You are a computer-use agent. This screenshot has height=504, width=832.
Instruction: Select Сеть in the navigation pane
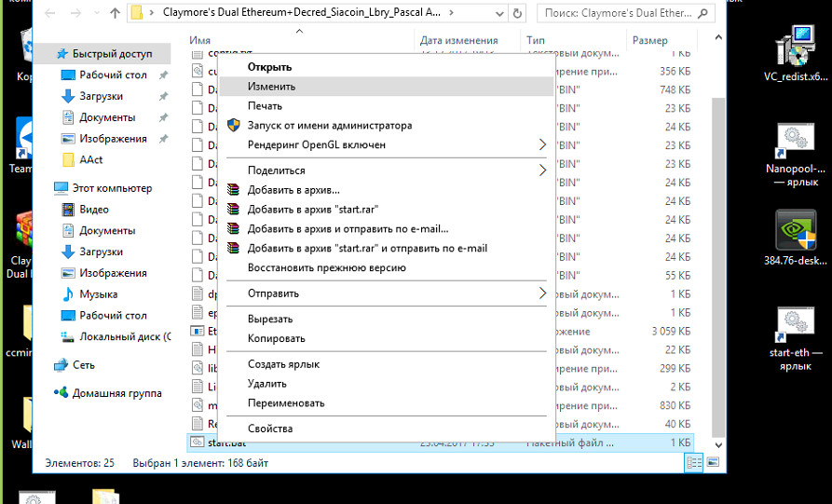[83, 365]
